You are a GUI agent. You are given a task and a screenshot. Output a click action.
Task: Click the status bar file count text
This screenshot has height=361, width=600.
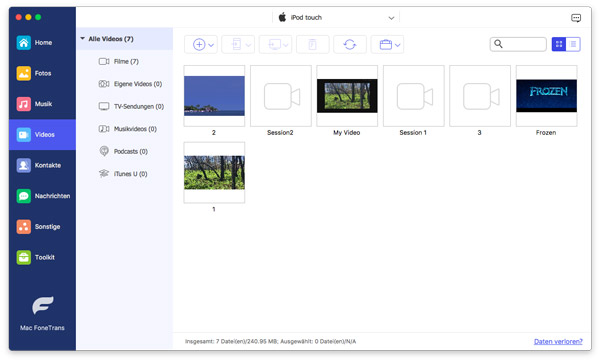pos(271,341)
